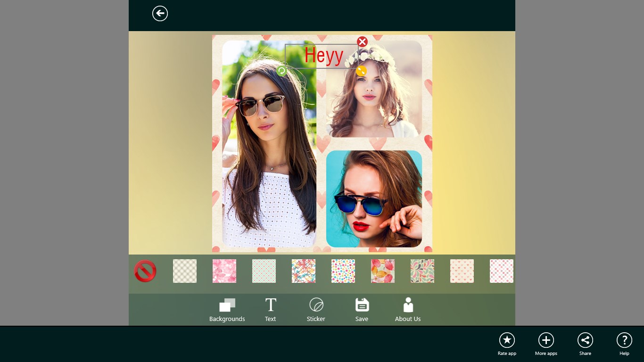The height and width of the screenshot is (362, 644).
Task: Click the checkered beige background swatch
Action: [x=184, y=271]
